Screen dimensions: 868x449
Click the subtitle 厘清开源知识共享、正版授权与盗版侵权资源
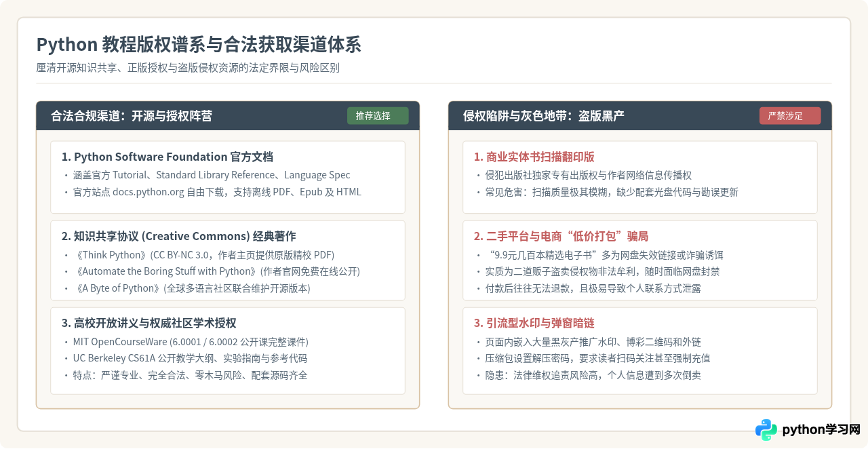[x=188, y=68]
